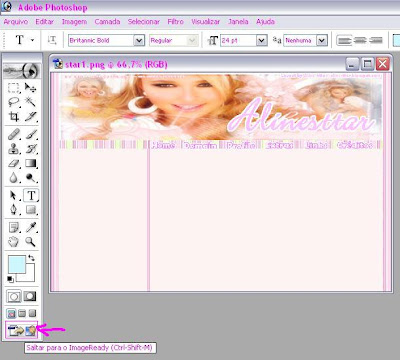Open the Imagem menu
This screenshot has height=360, width=400.
(74, 22)
